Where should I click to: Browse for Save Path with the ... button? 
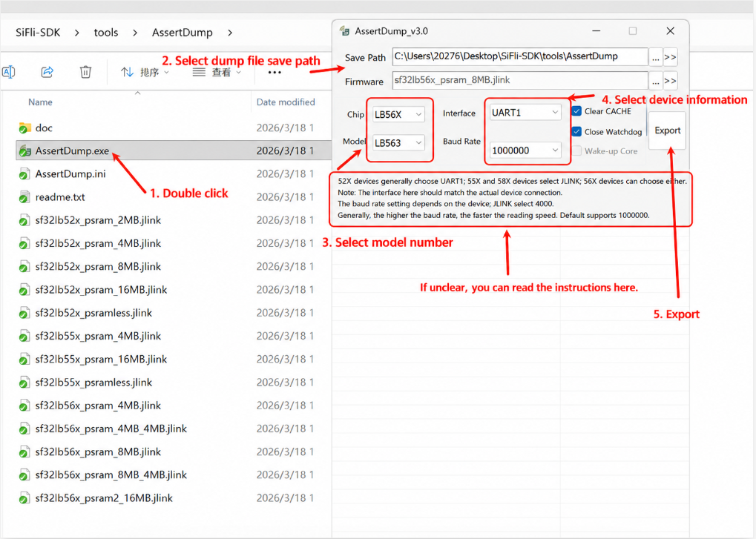[x=655, y=57]
